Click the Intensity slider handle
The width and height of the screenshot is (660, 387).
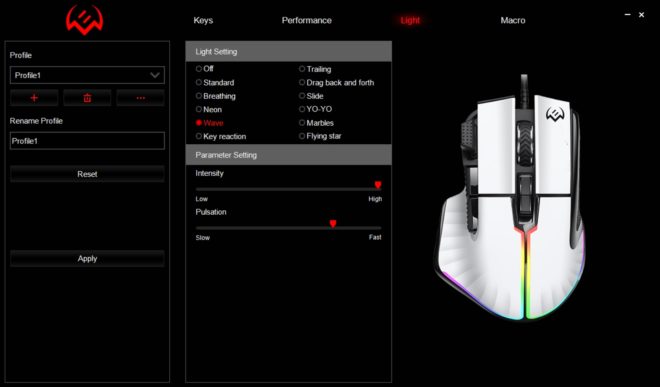point(378,185)
